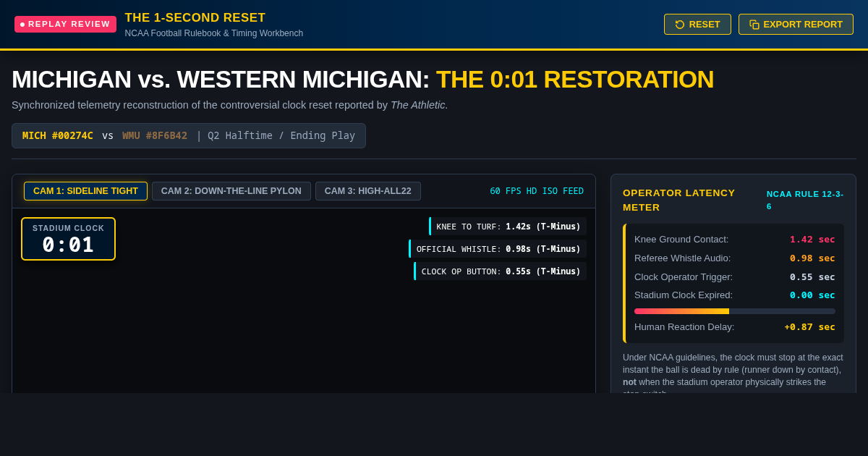Click the Referee Whistle Audio 0.98 sec value
The image size is (868, 456).
tap(812, 258)
